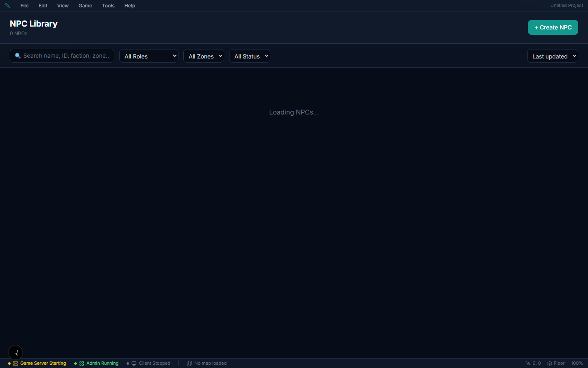Open the Tools menu
The width and height of the screenshot is (588, 368).
tap(108, 6)
